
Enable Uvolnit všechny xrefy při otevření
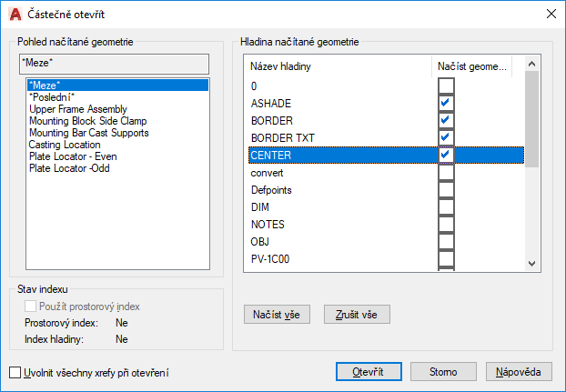(15, 372)
